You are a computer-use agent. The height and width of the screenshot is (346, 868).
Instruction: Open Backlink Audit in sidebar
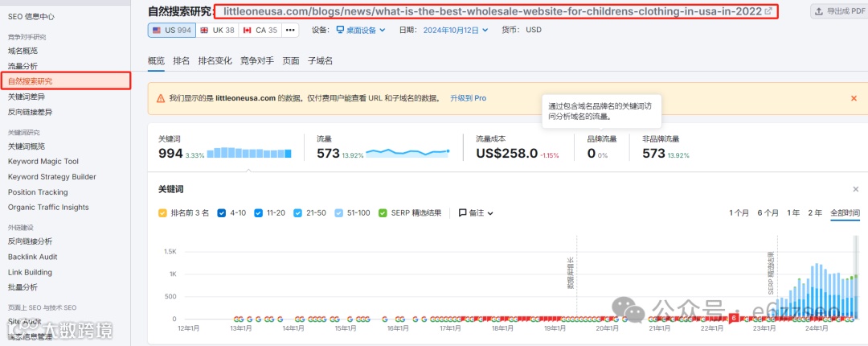(33, 257)
